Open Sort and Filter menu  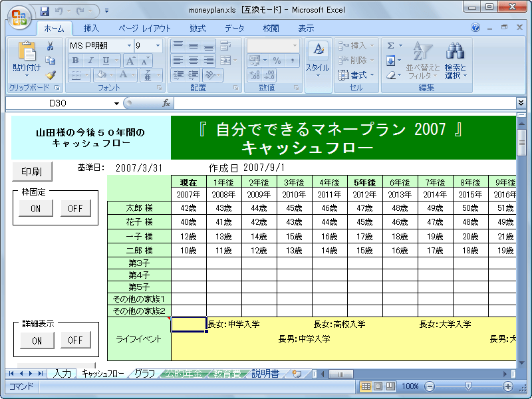423,60
